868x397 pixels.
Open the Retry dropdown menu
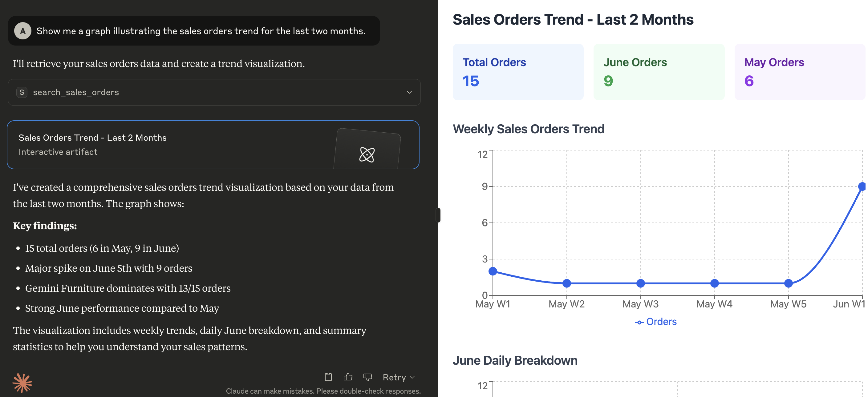(x=398, y=378)
